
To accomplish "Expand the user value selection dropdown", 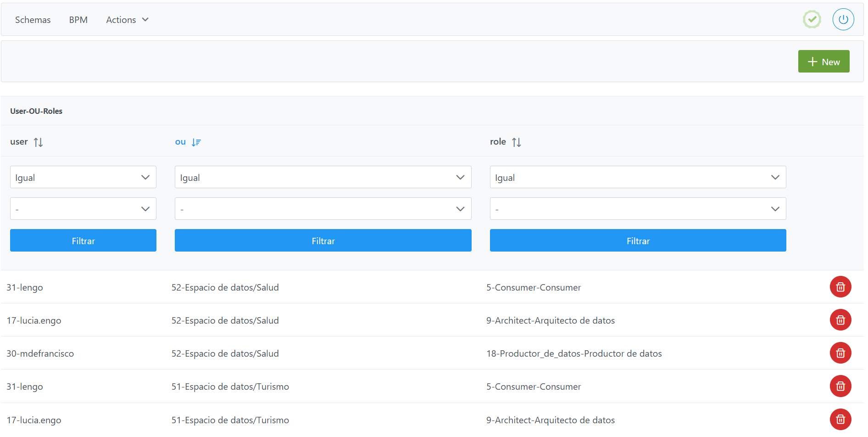I will [x=83, y=209].
